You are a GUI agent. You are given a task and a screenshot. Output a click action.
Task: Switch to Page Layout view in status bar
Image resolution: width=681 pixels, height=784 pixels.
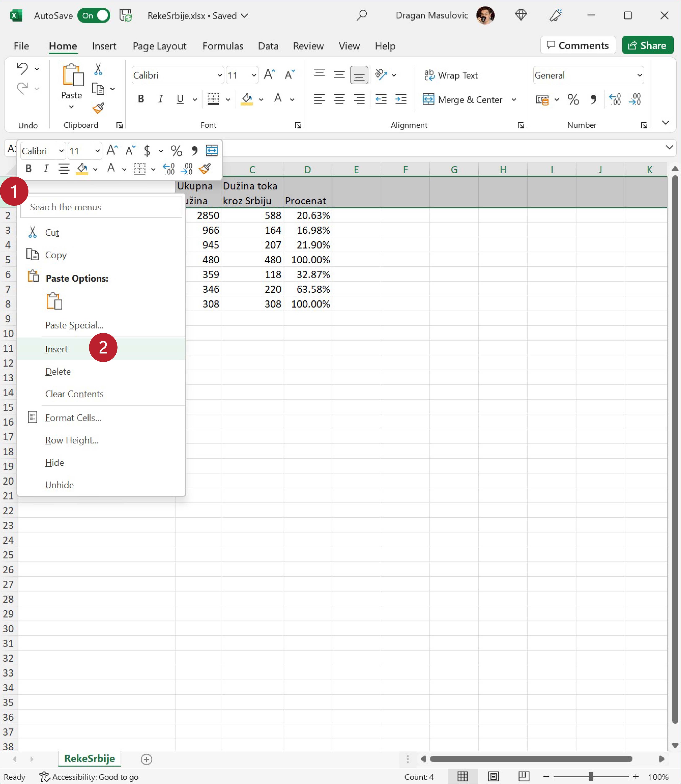click(493, 776)
